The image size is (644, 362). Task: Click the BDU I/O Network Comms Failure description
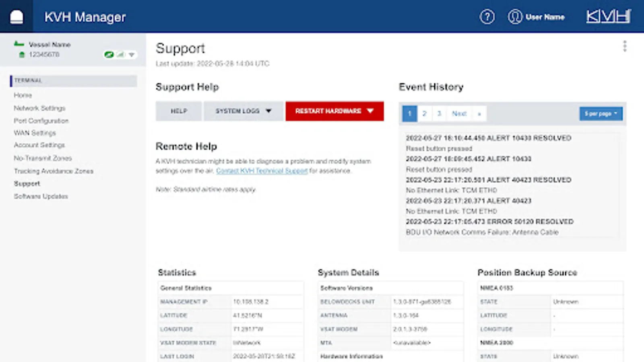coord(482,232)
